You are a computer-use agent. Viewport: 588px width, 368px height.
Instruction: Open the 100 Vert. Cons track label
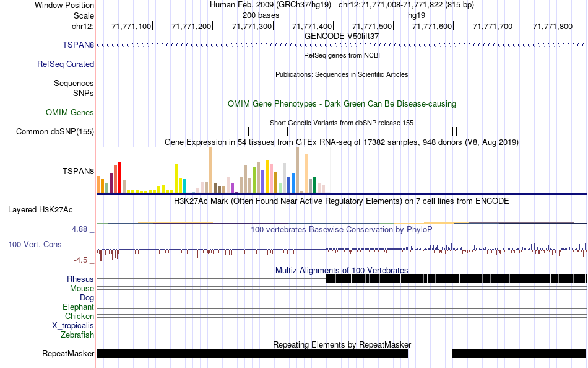35,245
